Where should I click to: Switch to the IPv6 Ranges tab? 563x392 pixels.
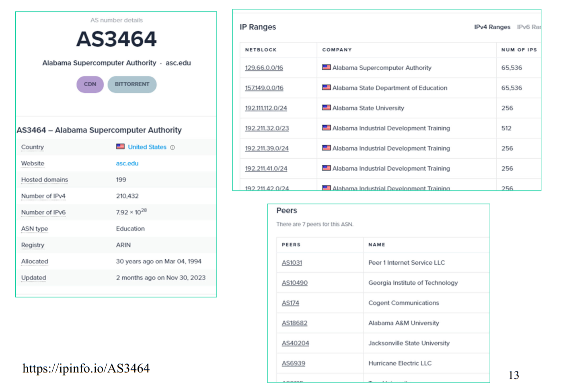coord(528,27)
